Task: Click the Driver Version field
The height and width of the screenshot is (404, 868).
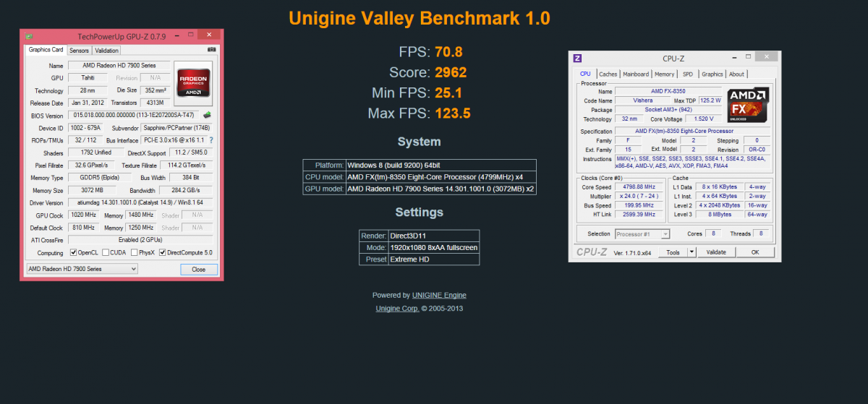Action: coord(141,202)
